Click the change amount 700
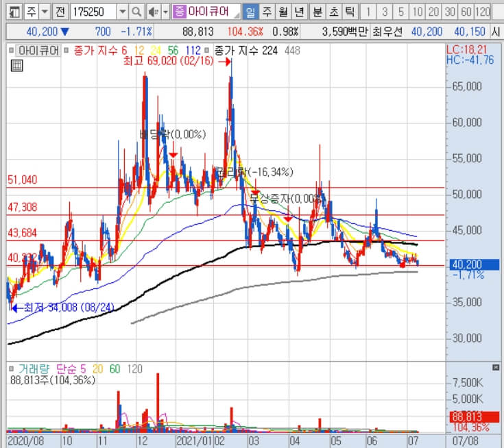 [103, 32]
